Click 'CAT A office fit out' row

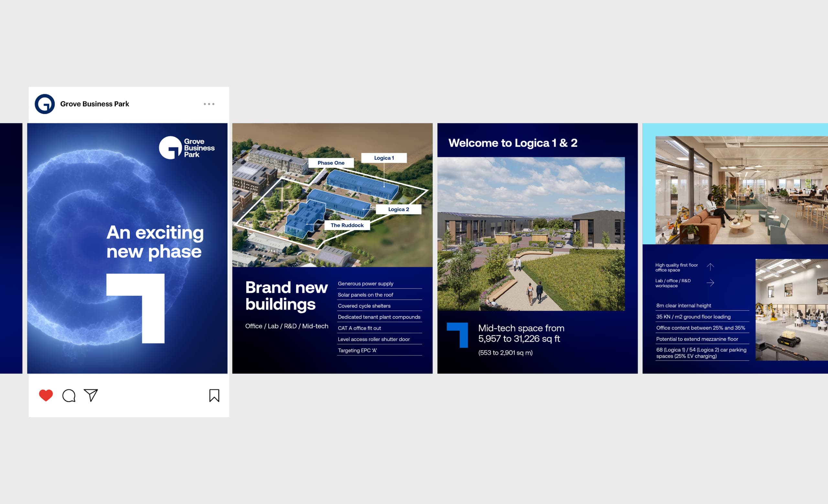coord(379,328)
